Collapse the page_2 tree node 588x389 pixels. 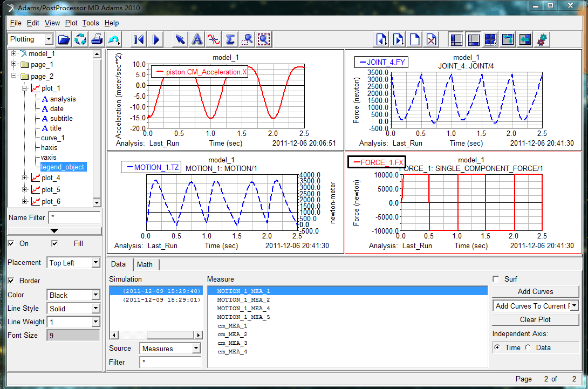click(14, 76)
